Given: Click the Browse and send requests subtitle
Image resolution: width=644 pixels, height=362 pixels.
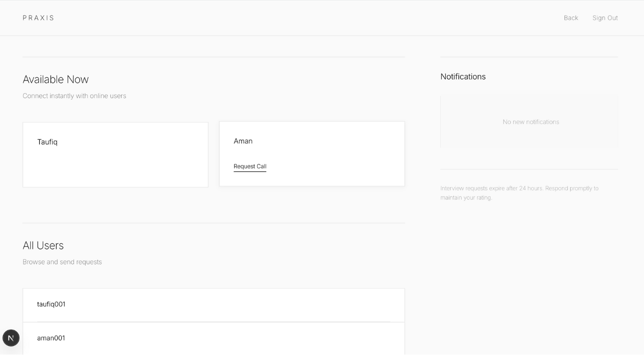Looking at the screenshot, I should (x=62, y=262).
